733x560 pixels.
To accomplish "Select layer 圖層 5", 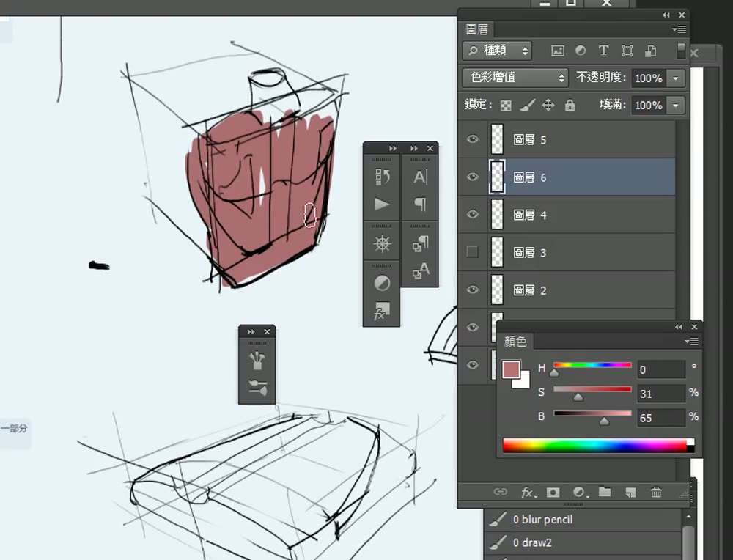I will click(567, 139).
